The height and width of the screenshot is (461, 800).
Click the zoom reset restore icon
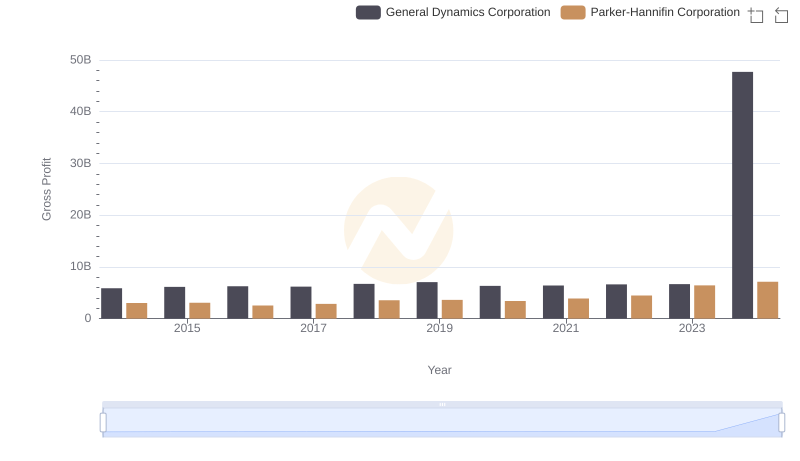click(781, 15)
